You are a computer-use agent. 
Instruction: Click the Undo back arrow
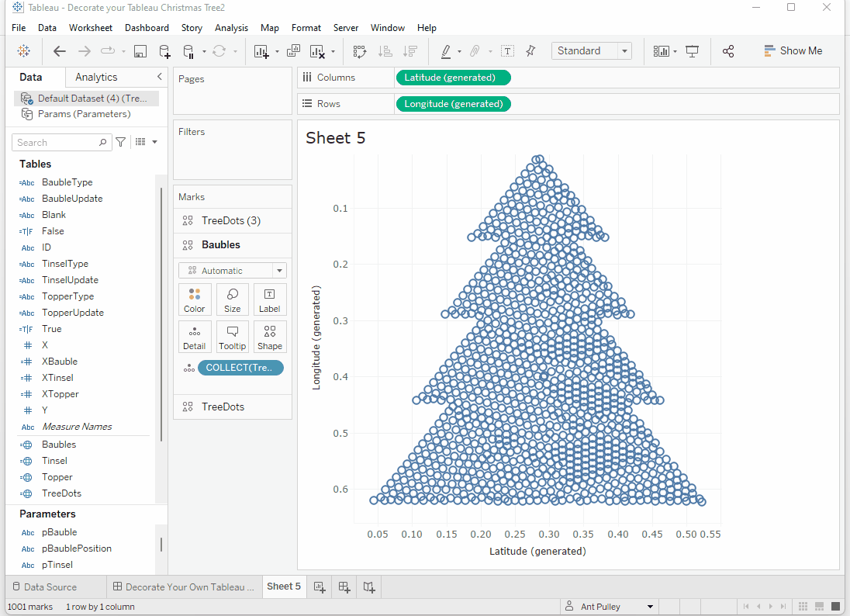(x=60, y=51)
